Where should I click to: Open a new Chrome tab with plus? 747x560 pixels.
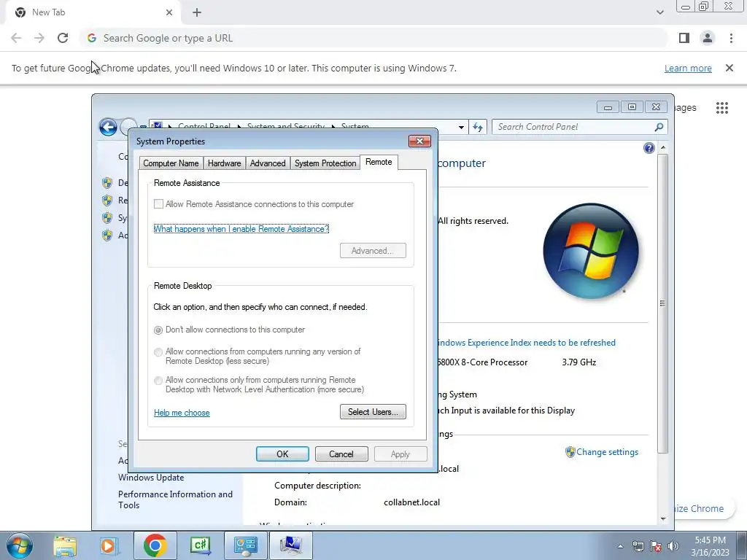(x=197, y=13)
